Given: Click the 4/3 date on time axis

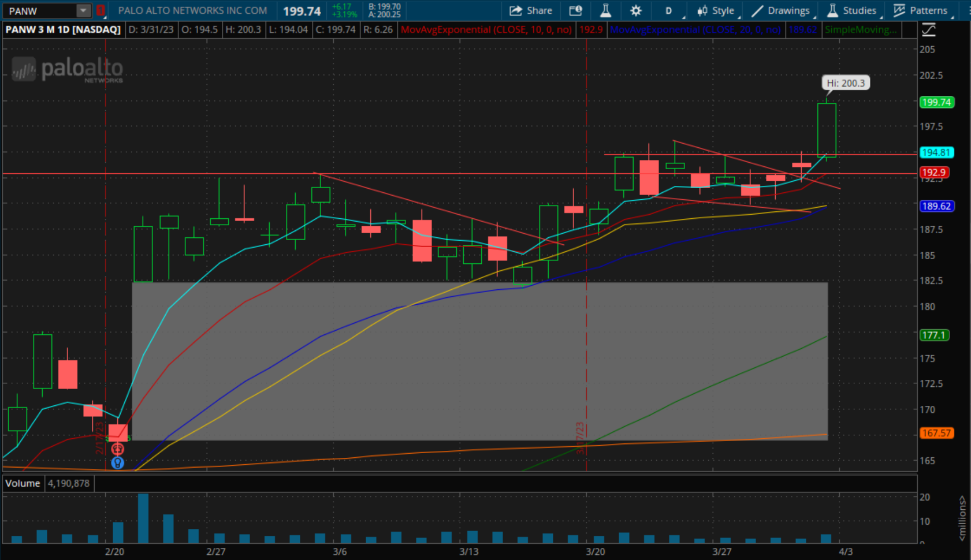Looking at the screenshot, I should pos(846,551).
